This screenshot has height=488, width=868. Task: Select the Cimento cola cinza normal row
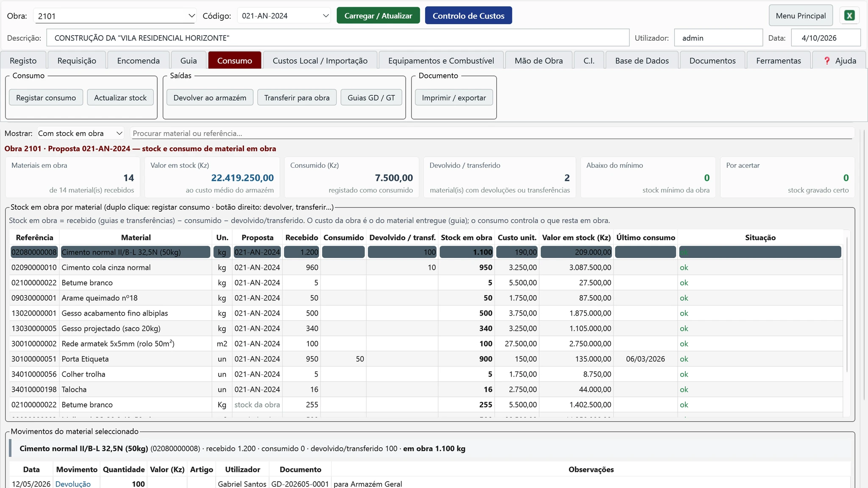[426, 267]
